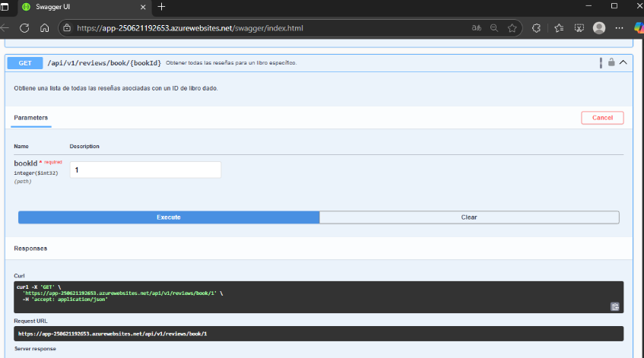Select the Swagger UI tab
Image resolution: width=644 pixels, height=358 pixels.
[84, 7]
